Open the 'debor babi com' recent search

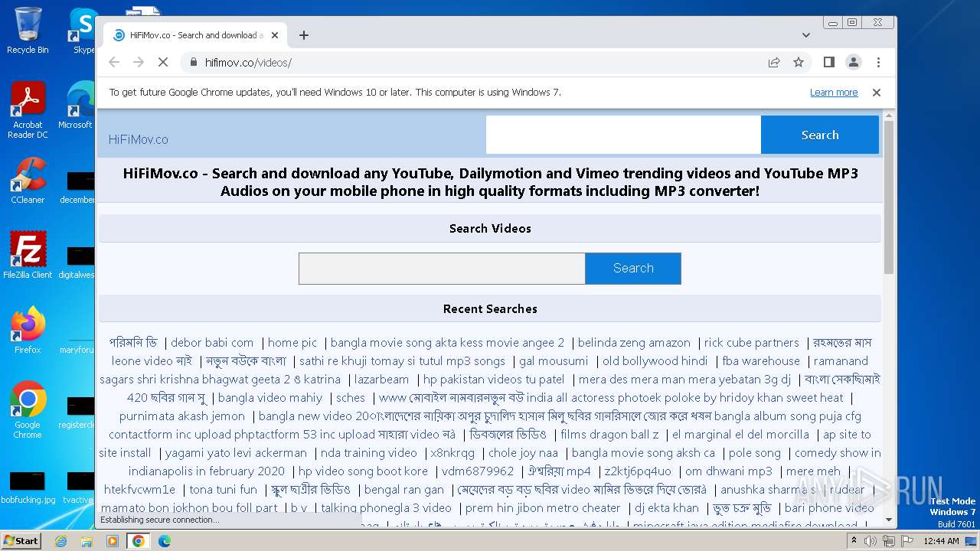pos(212,343)
